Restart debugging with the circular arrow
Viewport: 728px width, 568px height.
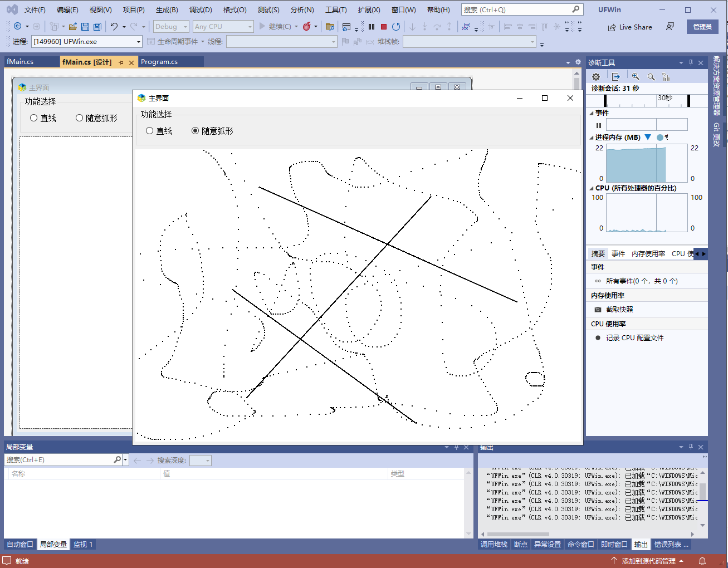tap(396, 26)
